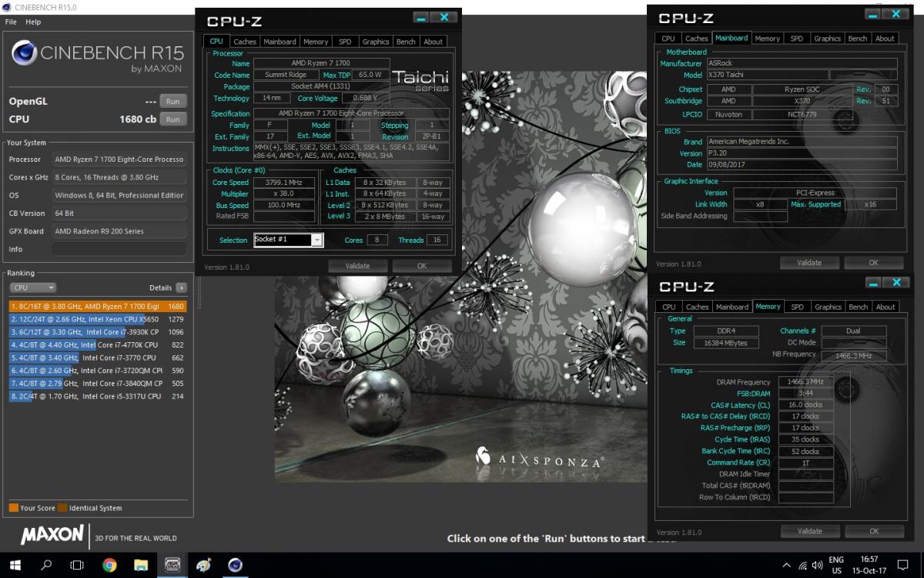Image resolution: width=924 pixels, height=578 pixels.
Task: Open the paint palette app taskbar icon
Action: click(203, 565)
